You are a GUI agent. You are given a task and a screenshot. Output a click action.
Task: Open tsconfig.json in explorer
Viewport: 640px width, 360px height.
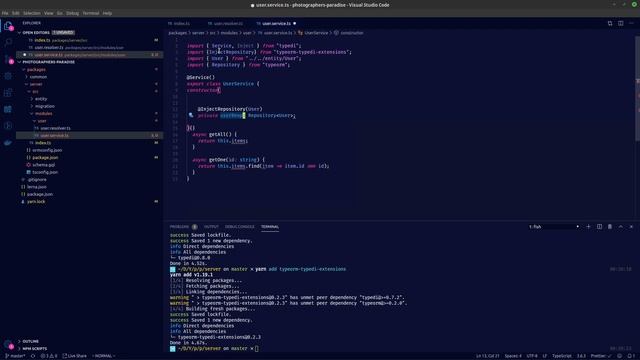pos(45,172)
